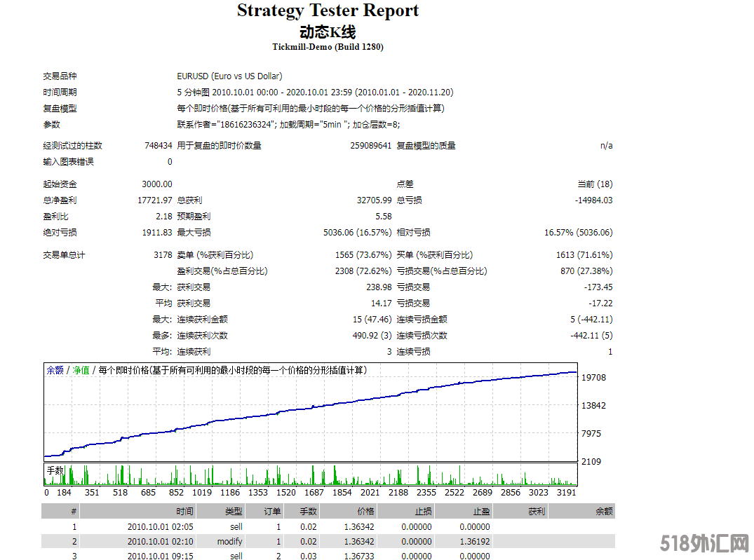Click the 动态K线 subtitle heading
The width and height of the screenshot is (754, 560).
coord(328,32)
